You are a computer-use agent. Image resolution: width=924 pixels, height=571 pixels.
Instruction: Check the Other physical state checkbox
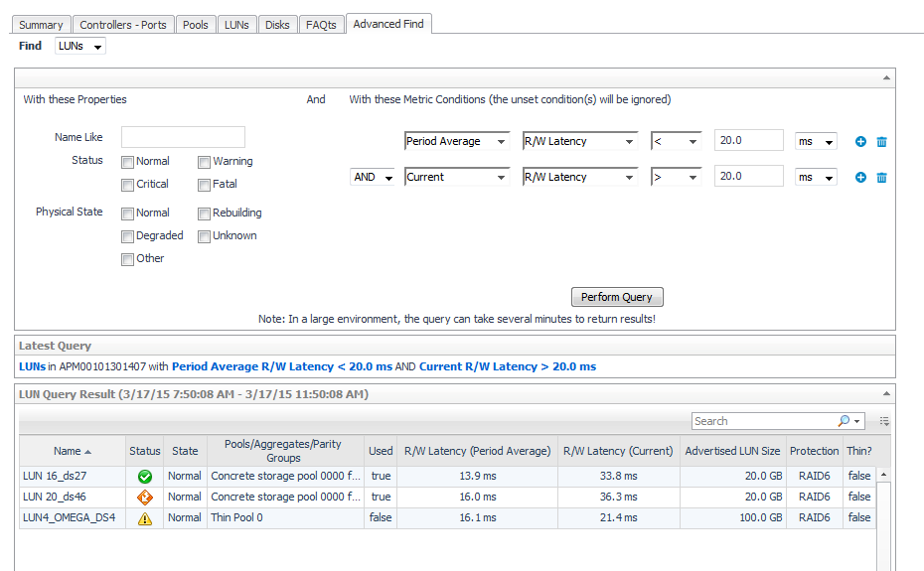(x=127, y=259)
